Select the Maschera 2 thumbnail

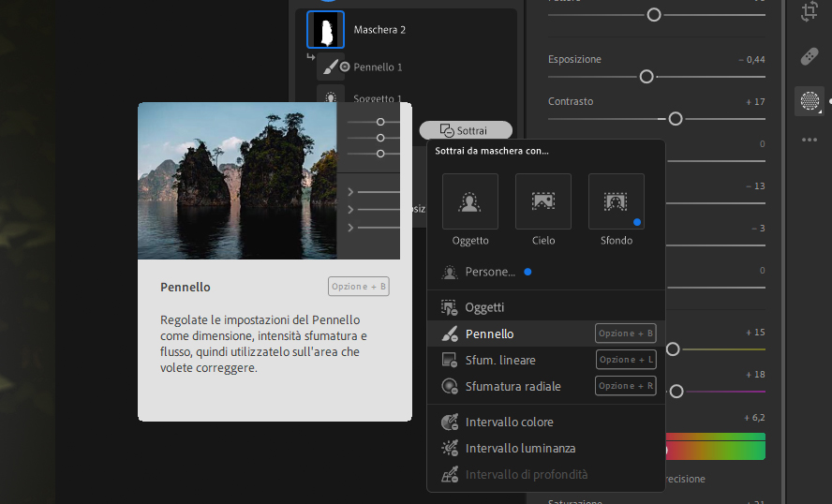click(x=325, y=30)
